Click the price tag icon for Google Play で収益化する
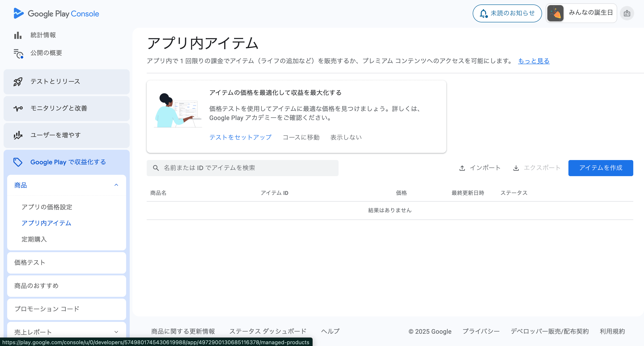The height and width of the screenshot is (346, 644). tap(18, 162)
